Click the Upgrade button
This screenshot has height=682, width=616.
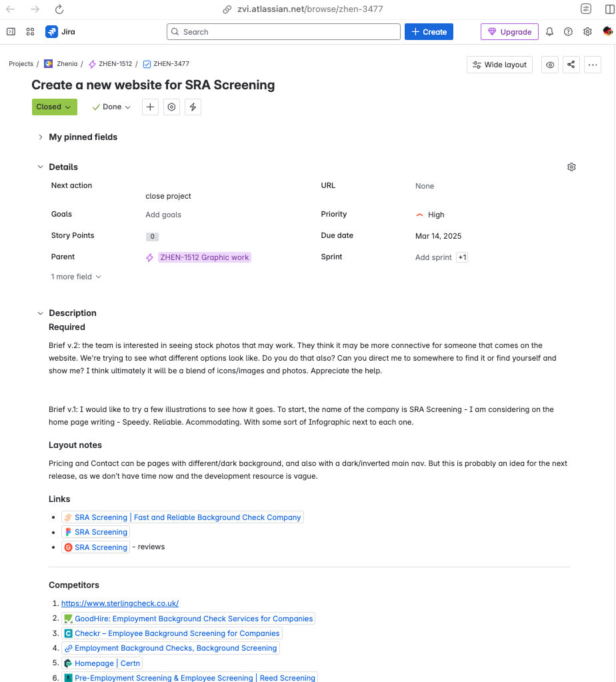point(509,32)
